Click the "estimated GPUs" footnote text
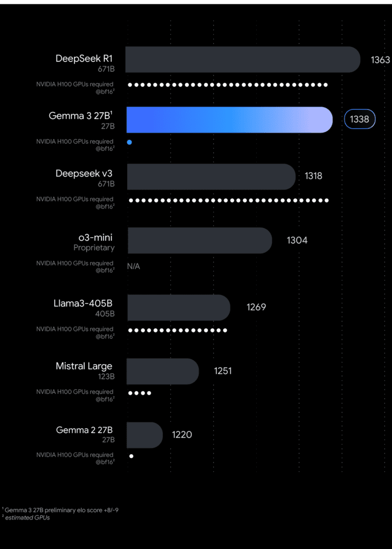 coord(27,517)
